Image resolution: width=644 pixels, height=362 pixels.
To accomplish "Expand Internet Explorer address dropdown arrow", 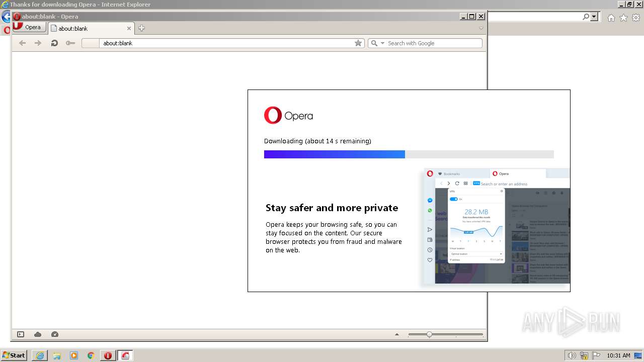I will [594, 17].
